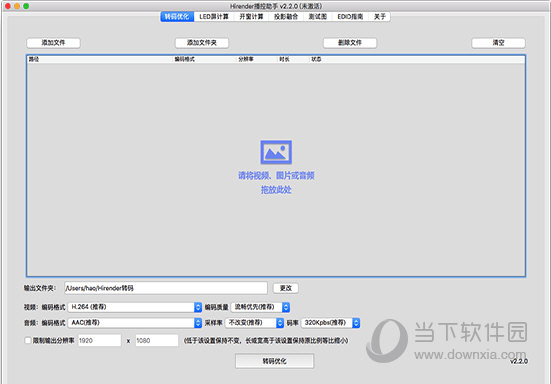Image resolution: width=551 pixels, height=384 pixels.
Task: Open the 开窗计算 tab
Action: pos(251,17)
